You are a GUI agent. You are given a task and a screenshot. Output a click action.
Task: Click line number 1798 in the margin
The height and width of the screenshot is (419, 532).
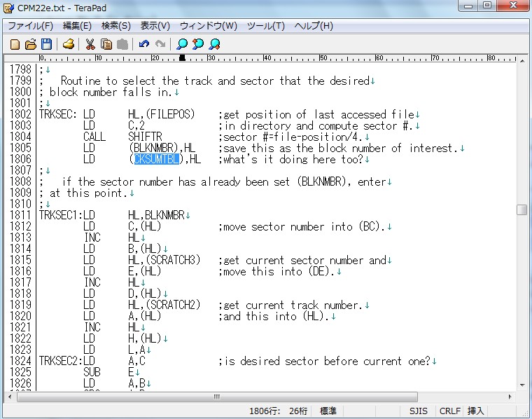coord(20,69)
